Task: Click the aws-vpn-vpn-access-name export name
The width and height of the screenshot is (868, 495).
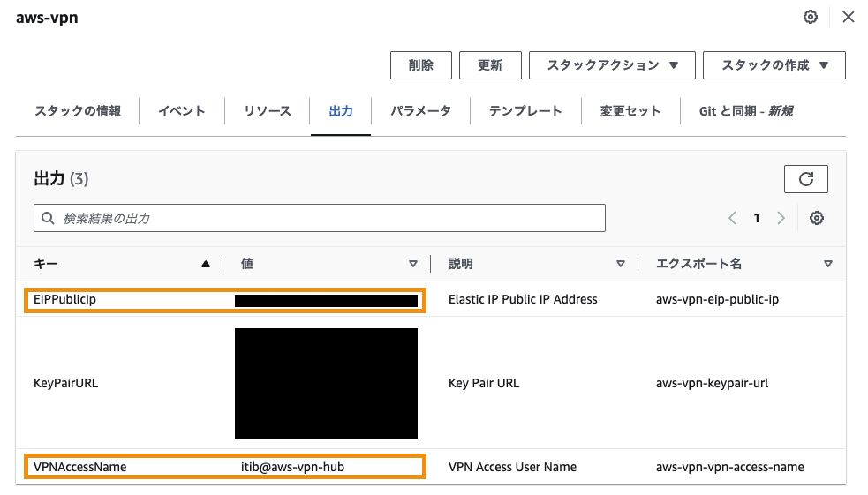Action: point(730,467)
